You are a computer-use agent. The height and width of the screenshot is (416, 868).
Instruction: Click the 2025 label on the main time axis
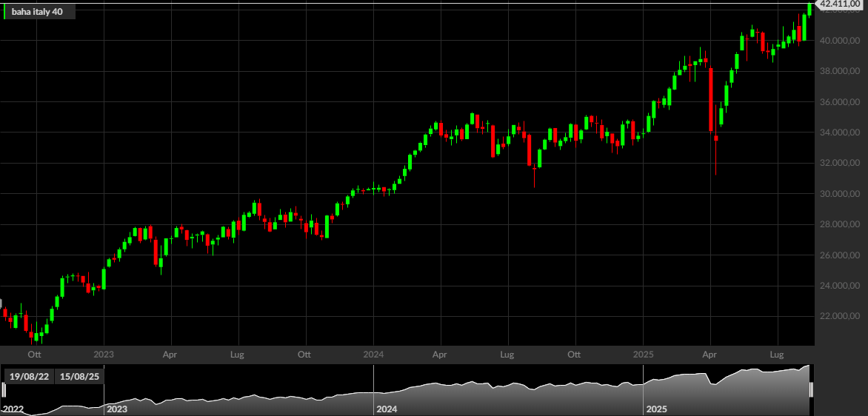click(x=644, y=354)
